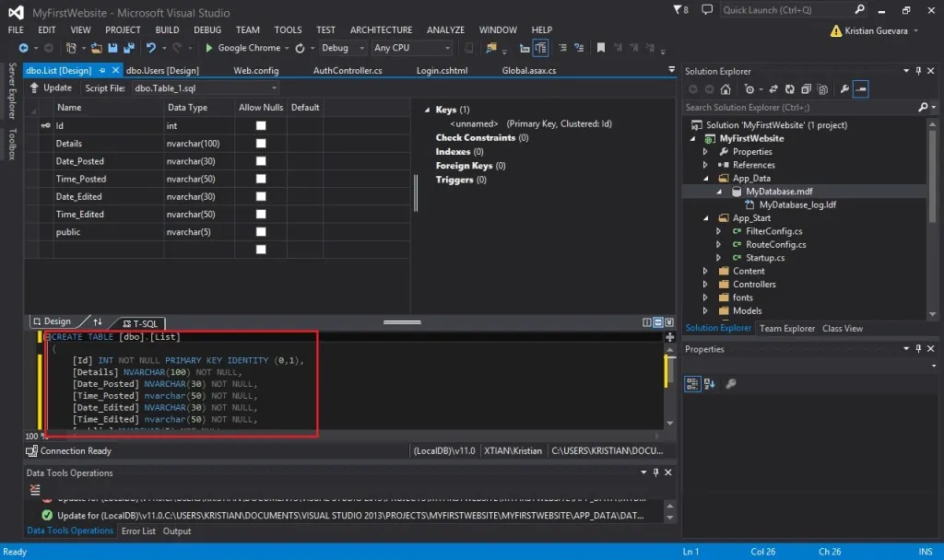Open the TOOLS menu
Image resolution: width=944 pixels, height=560 pixels.
[x=288, y=30]
